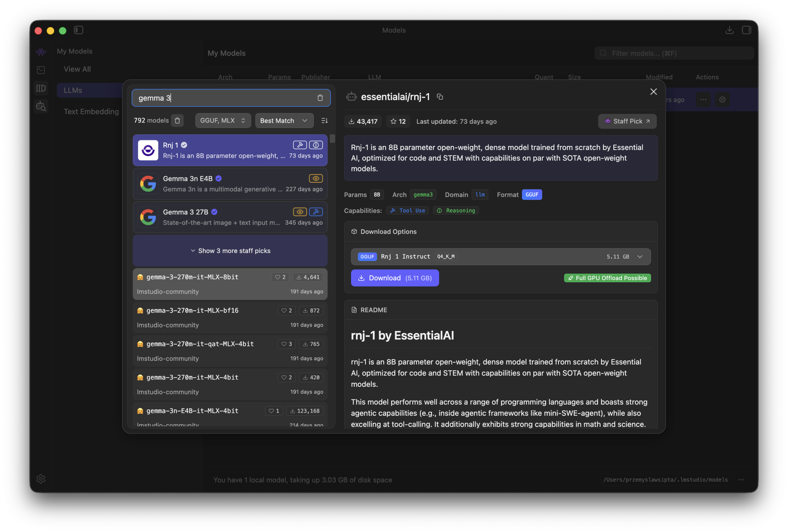Screen dimensions: 788x532
Task: Open the Staff Pick link
Action: tap(627, 121)
